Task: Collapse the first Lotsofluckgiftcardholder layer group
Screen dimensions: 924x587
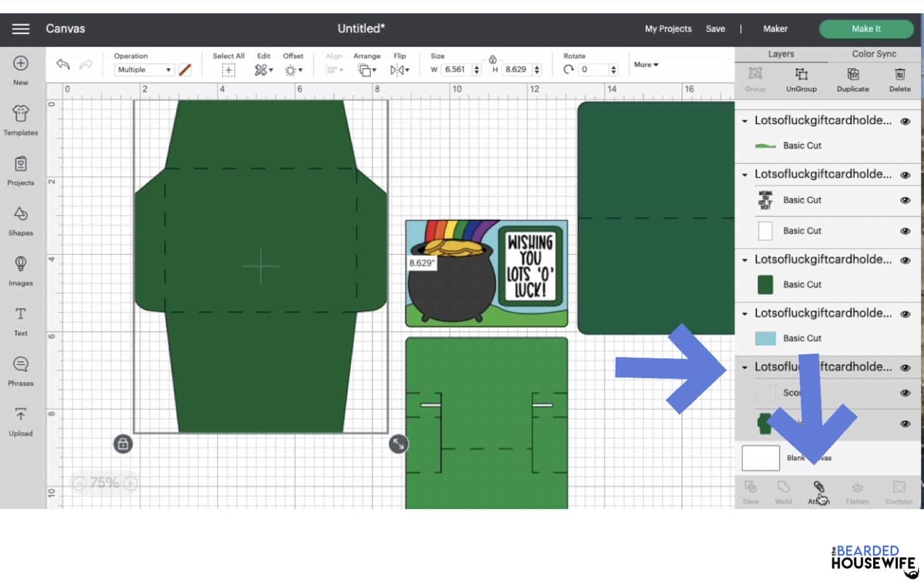Action: tap(744, 121)
